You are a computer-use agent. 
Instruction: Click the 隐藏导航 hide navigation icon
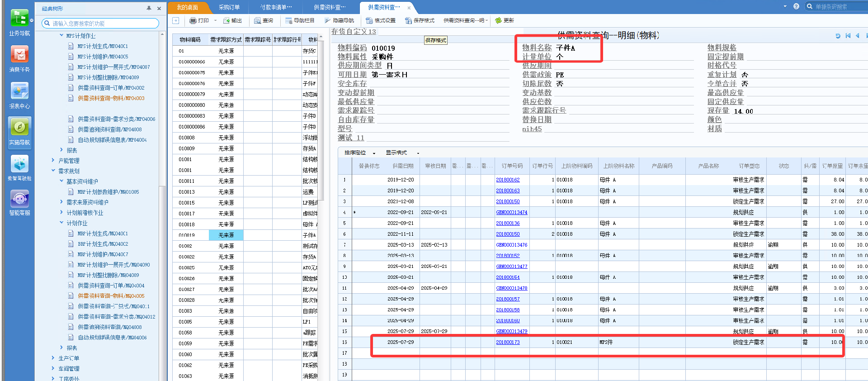[328, 20]
